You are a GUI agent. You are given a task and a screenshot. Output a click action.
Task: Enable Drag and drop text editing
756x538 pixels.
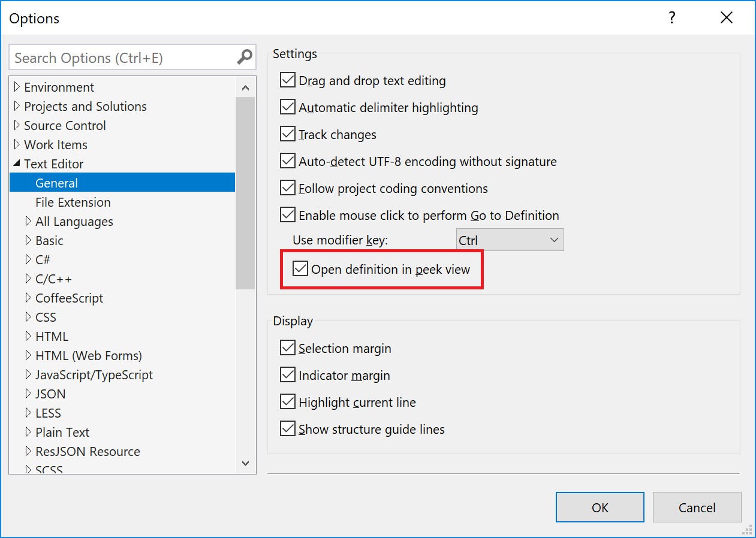(x=288, y=80)
